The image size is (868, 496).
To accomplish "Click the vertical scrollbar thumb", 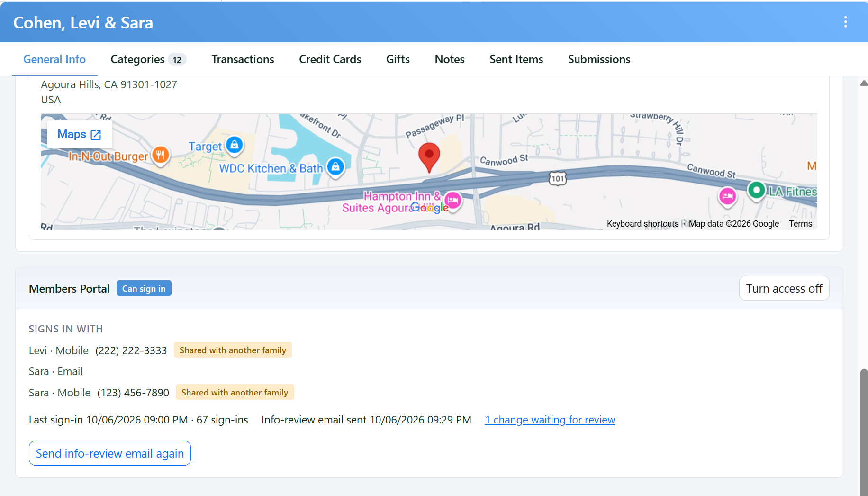I will coord(864,432).
